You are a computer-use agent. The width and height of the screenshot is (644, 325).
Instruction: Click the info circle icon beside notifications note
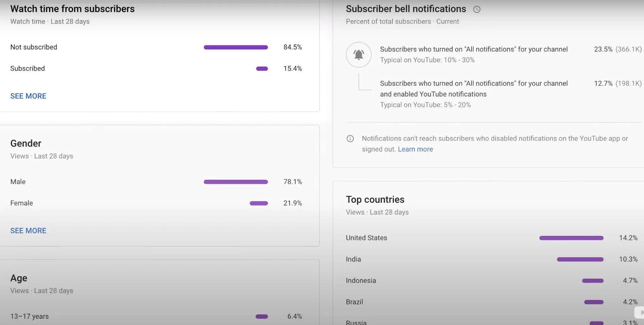(350, 139)
